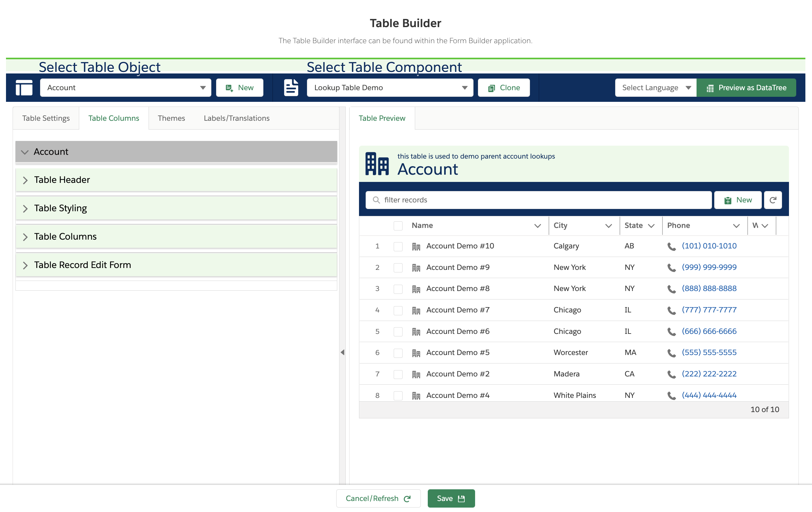Click the table object icon beside Account dropdown
Screen dimensions: 812x512
tap(24, 88)
